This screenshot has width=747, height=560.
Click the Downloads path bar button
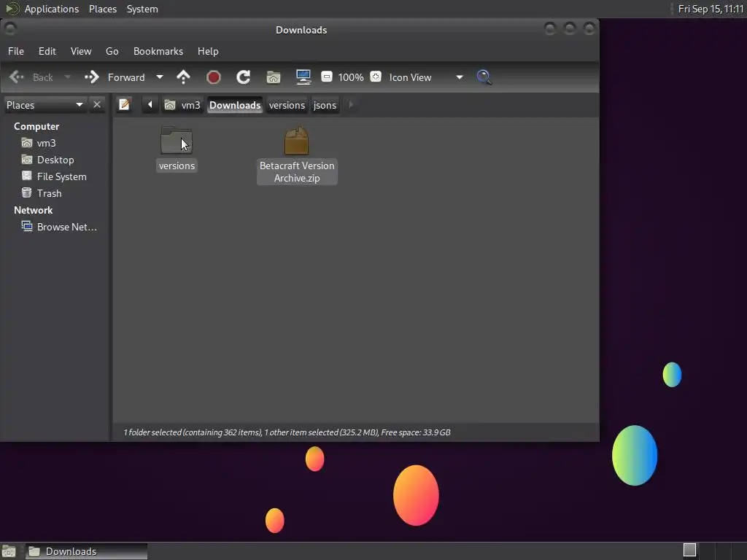[x=235, y=105]
